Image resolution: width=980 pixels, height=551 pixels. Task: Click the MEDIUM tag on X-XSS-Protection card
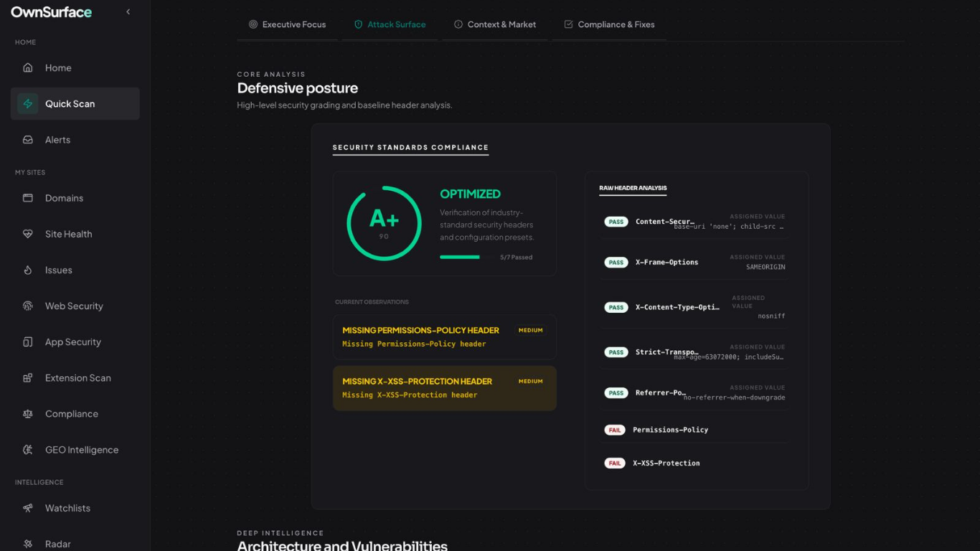(531, 381)
